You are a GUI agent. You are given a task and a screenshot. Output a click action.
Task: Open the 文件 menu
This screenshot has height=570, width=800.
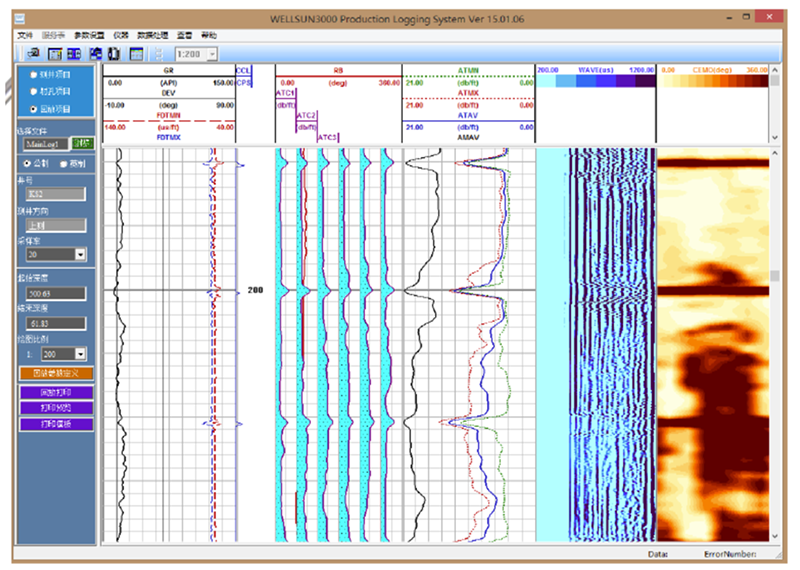click(25, 35)
